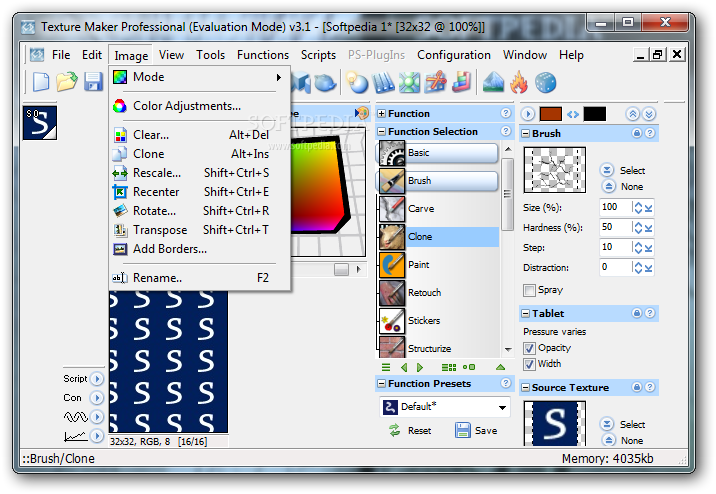Click the function list scrollbar thumb
716x494 pixels.
pyautogui.click(x=507, y=194)
